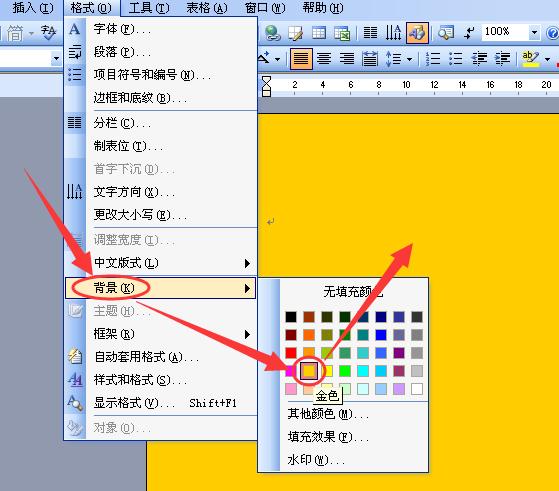Viewport: 559px width, 491px height.
Task: Select the 背景(K) menu item
Action: [x=160, y=288]
